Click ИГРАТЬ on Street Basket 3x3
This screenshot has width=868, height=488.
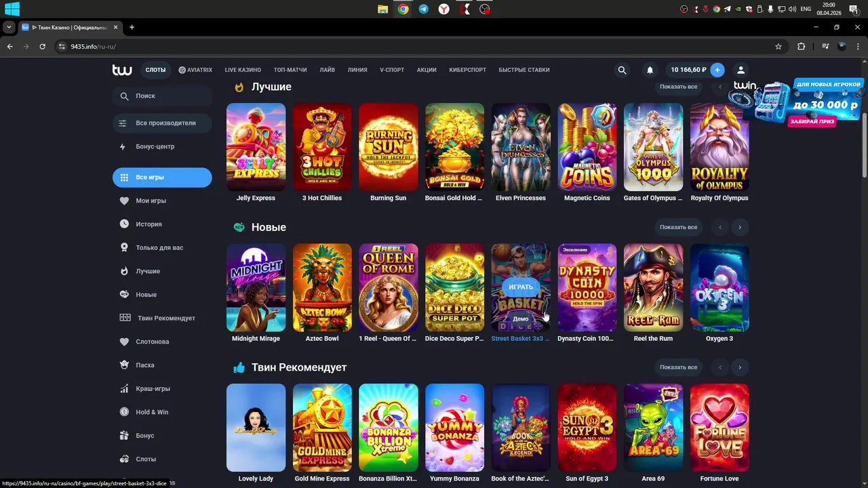click(x=521, y=287)
